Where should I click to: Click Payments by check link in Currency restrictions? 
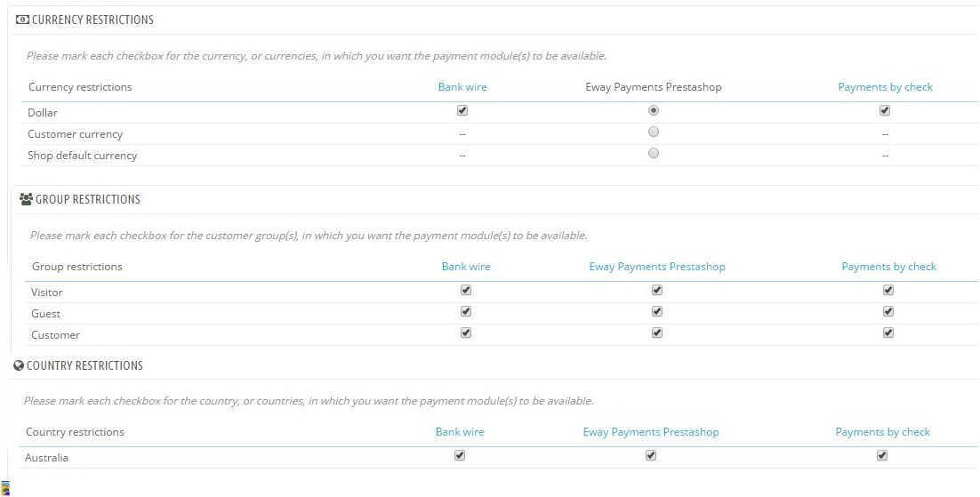(x=885, y=87)
